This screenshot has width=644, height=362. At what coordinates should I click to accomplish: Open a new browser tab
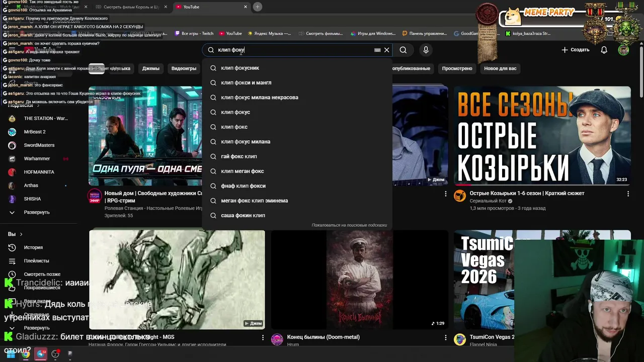pyautogui.click(x=257, y=7)
